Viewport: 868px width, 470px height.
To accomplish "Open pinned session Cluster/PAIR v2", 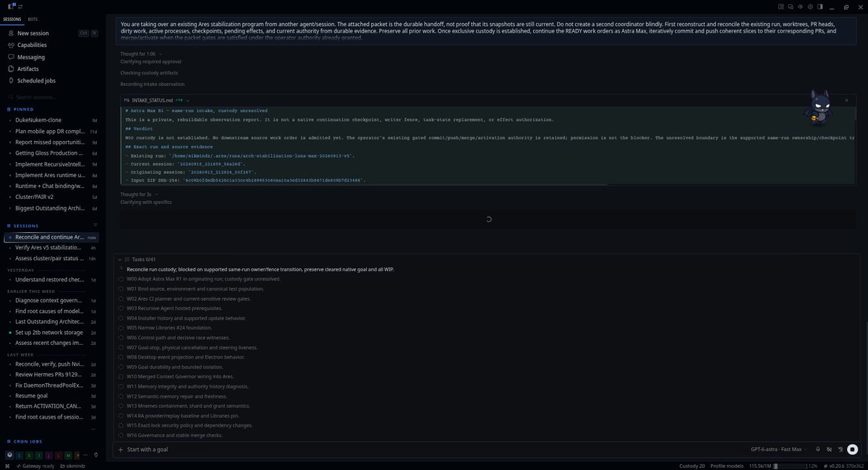I will pyautogui.click(x=51, y=197).
